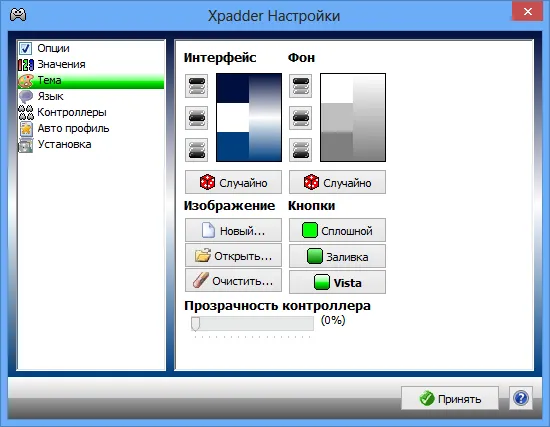The width and height of the screenshot is (550, 427).
Task: Click dark navy swatch in Интерфейс preview
Action: [233, 88]
